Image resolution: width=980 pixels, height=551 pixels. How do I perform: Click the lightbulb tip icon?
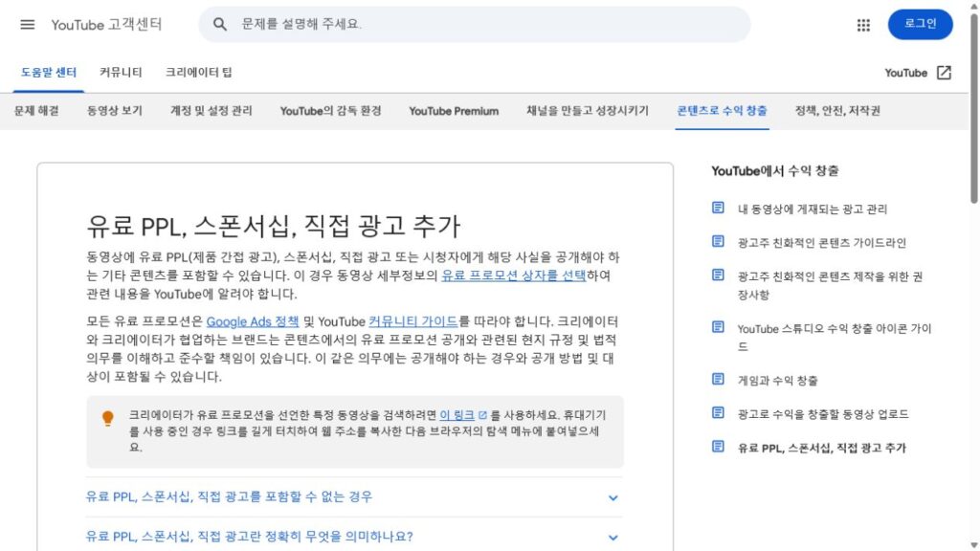pyautogui.click(x=107, y=418)
